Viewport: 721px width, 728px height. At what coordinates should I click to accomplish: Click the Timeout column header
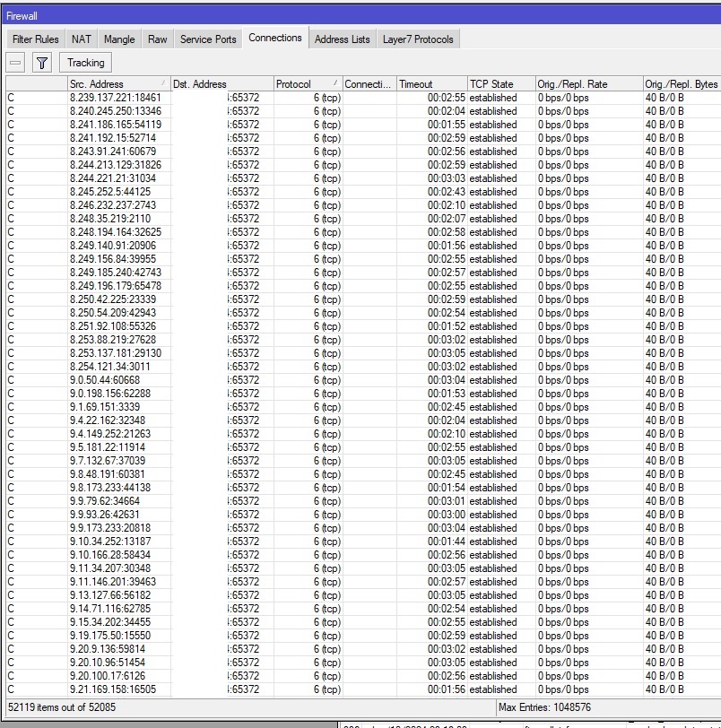431,84
